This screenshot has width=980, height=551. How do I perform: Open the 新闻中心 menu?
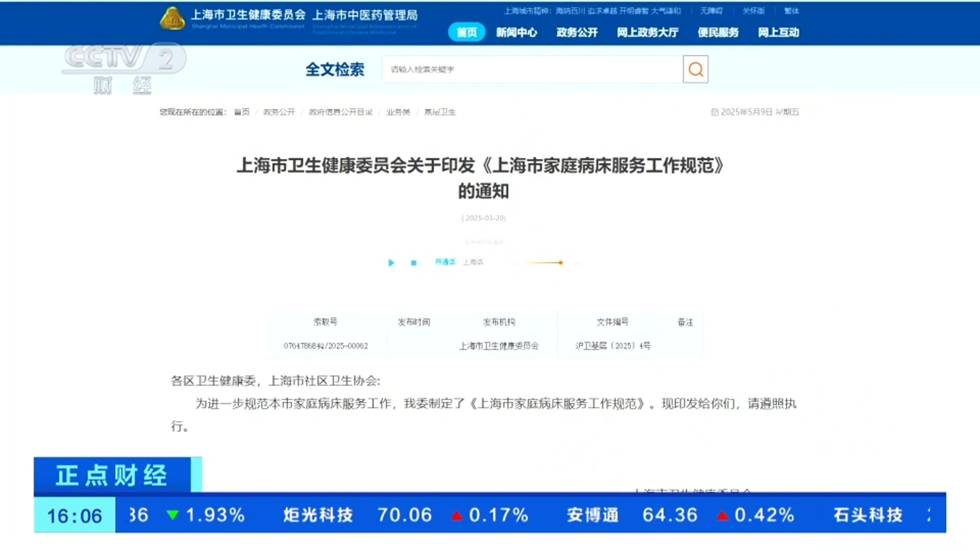517,32
